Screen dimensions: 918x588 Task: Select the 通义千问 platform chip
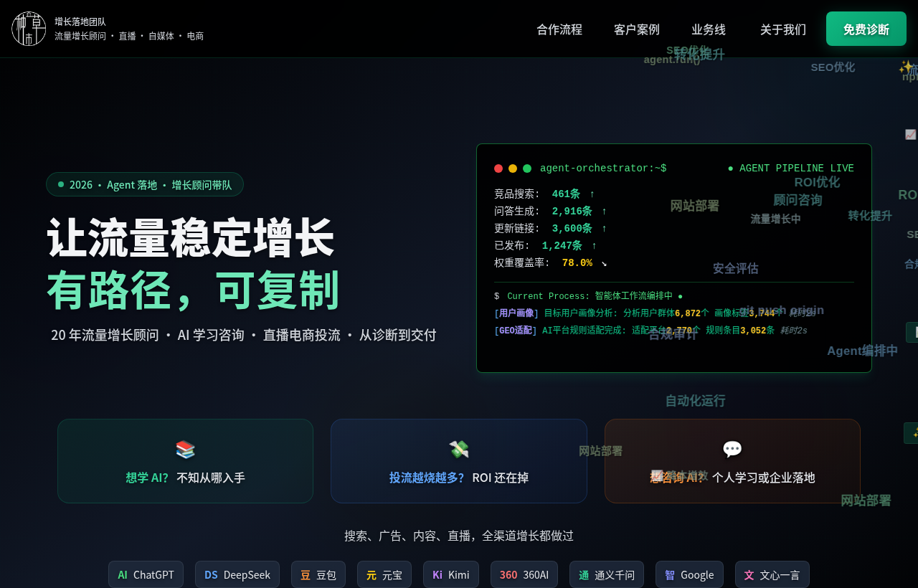pyautogui.click(x=607, y=574)
